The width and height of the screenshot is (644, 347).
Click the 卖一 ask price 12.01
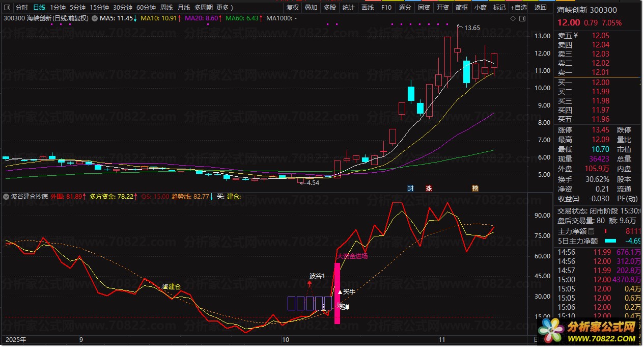click(600, 73)
